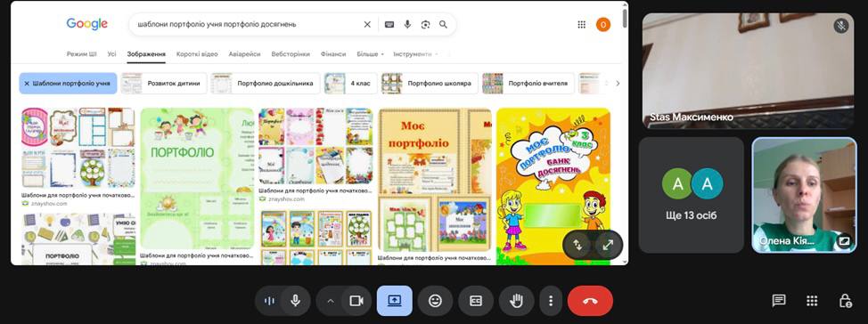Send a reaction with emoji button

coord(436,301)
